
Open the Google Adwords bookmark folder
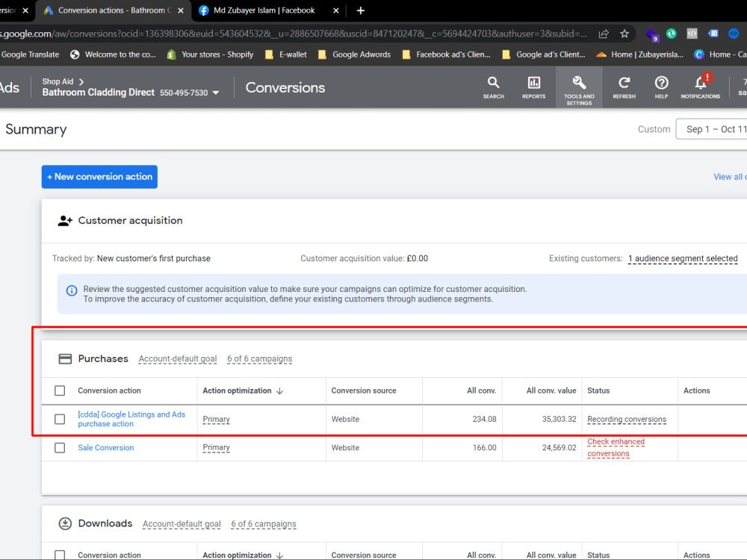point(354,55)
